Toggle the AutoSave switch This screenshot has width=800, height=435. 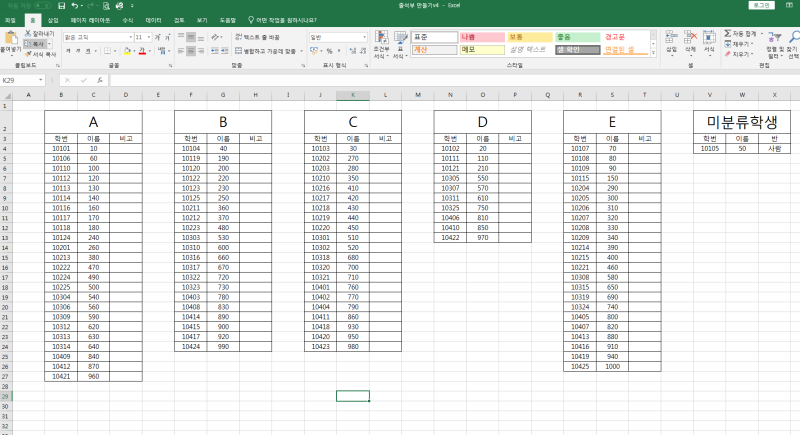(42, 6)
